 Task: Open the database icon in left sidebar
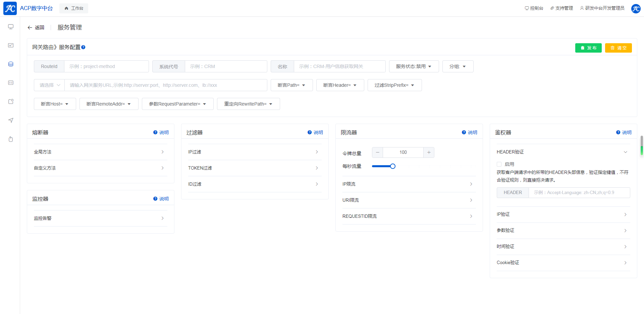click(11, 64)
